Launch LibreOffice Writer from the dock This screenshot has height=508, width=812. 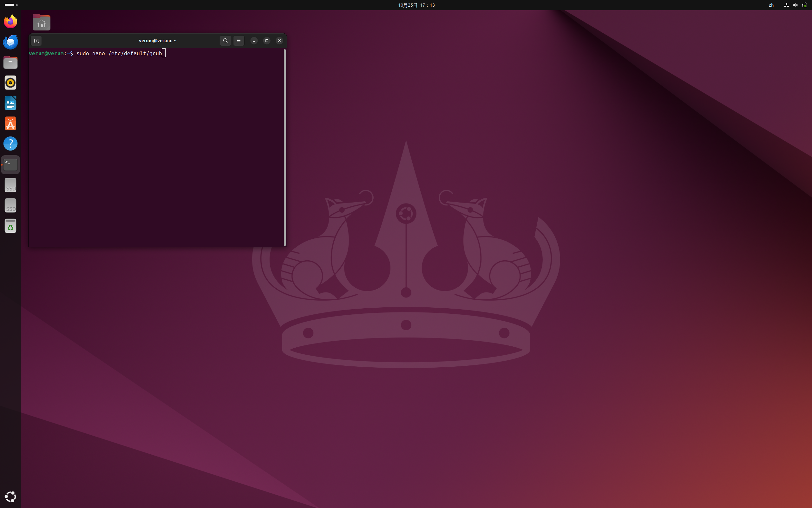point(10,103)
